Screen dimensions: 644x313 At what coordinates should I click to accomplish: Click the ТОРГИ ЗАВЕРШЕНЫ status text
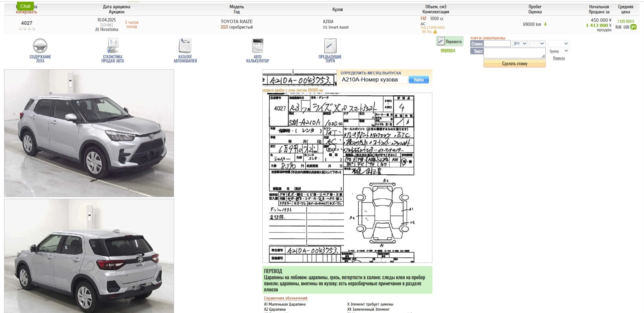[488, 38]
